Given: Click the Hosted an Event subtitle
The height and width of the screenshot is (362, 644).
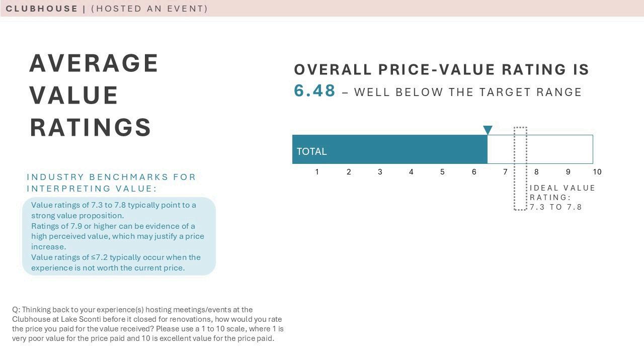Looking at the screenshot, I should click(x=149, y=9).
